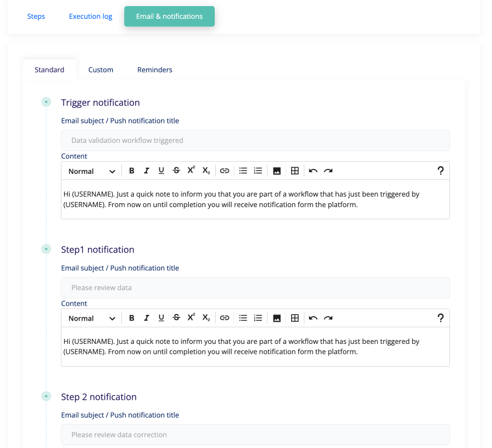Undo in Step1 notification editor

[313, 318]
